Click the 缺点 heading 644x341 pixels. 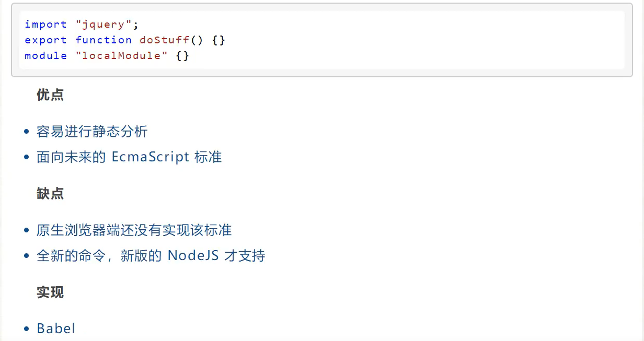click(x=50, y=193)
